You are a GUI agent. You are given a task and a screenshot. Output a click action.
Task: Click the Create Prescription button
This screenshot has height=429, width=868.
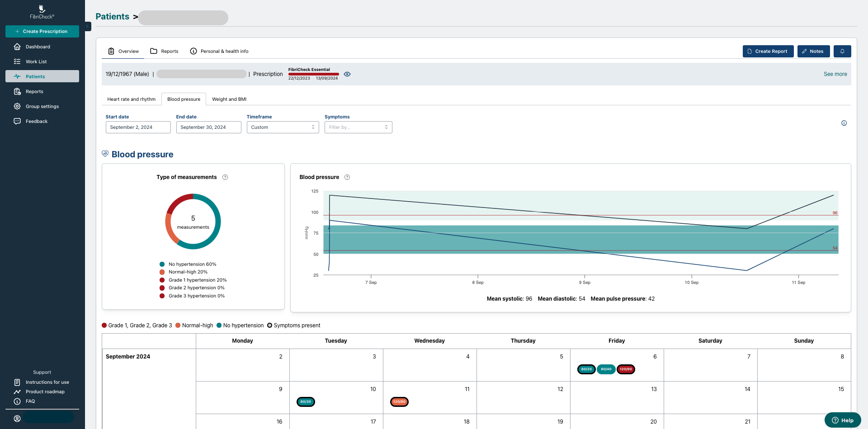[42, 31]
